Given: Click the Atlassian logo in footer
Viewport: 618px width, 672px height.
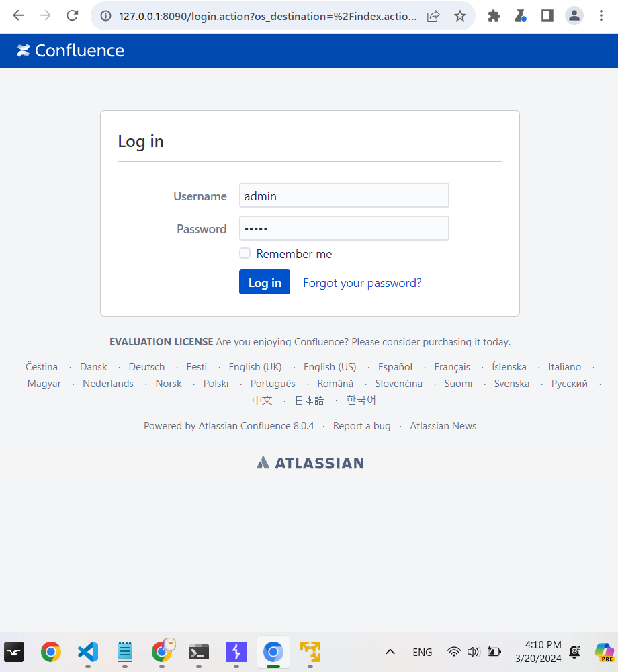Looking at the screenshot, I should pos(310,463).
